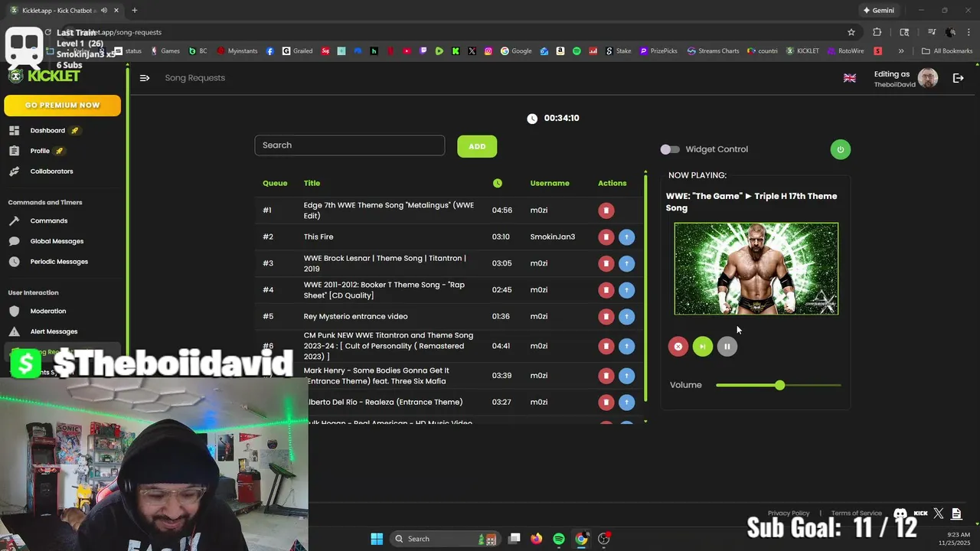Open Moderation in the sidebar
This screenshot has width=980, height=551.
click(x=48, y=311)
